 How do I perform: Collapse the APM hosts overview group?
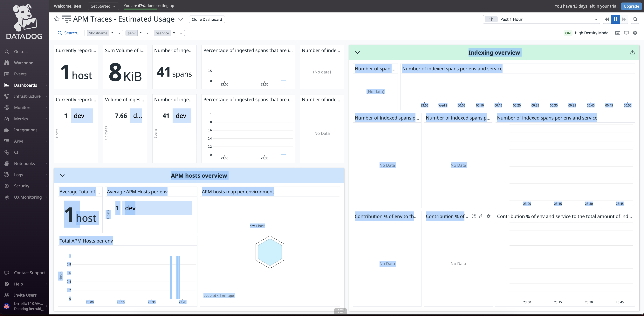click(62, 175)
